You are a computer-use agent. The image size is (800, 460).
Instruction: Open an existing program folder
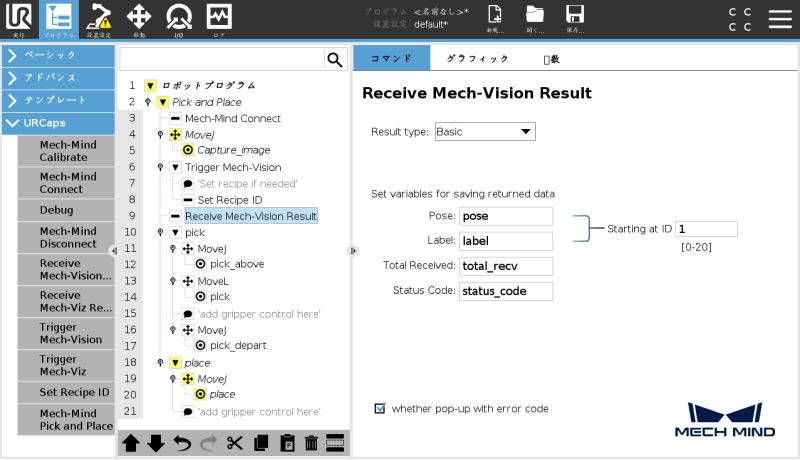[535, 18]
